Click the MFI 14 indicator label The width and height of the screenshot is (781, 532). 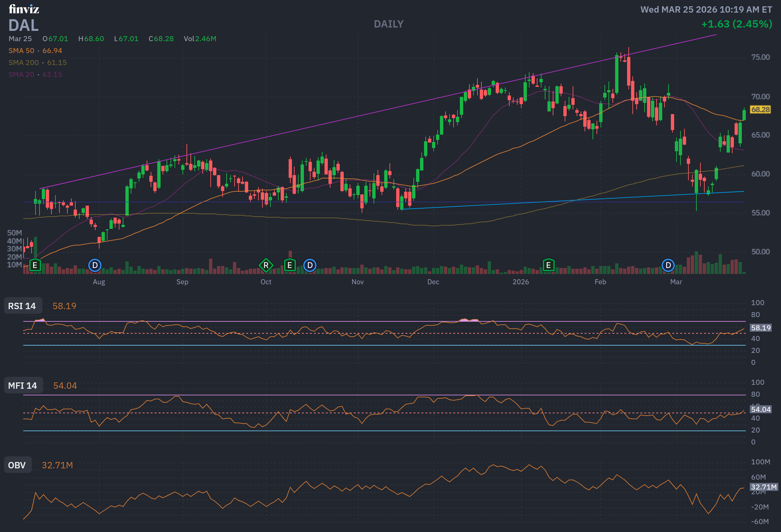tap(23, 385)
